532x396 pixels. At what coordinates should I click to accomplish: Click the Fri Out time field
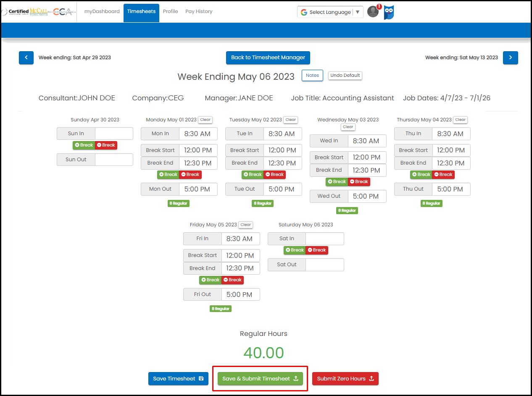(241, 295)
